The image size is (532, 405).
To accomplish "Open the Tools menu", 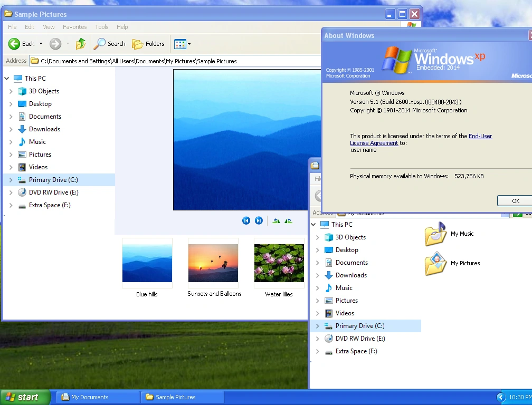I will coord(102,27).
